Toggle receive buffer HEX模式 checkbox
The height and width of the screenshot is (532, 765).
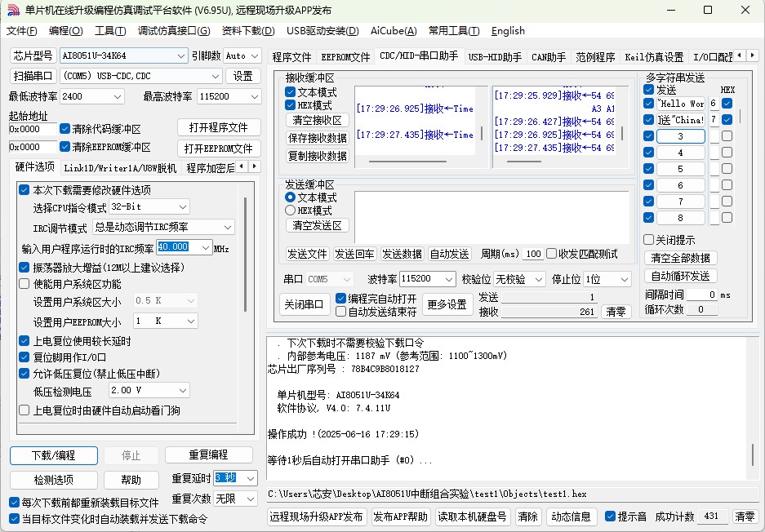pos(291,104)
